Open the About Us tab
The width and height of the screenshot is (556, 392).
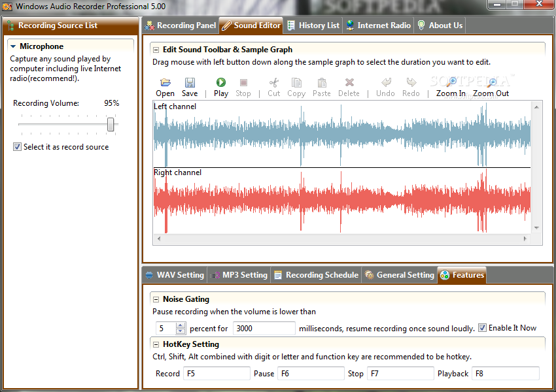point(440,25)
